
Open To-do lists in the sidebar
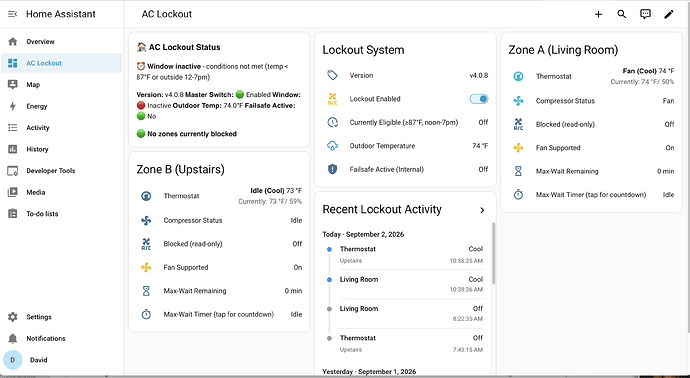click(x=62, y=214)
